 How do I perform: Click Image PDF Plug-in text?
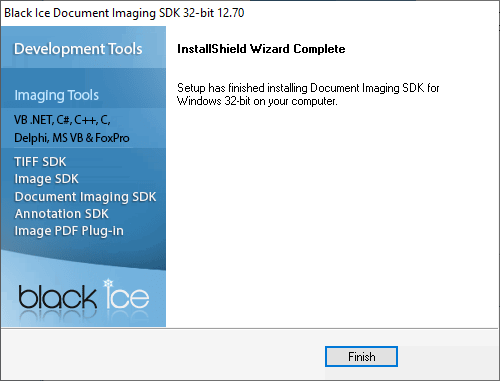click(69, 231)
